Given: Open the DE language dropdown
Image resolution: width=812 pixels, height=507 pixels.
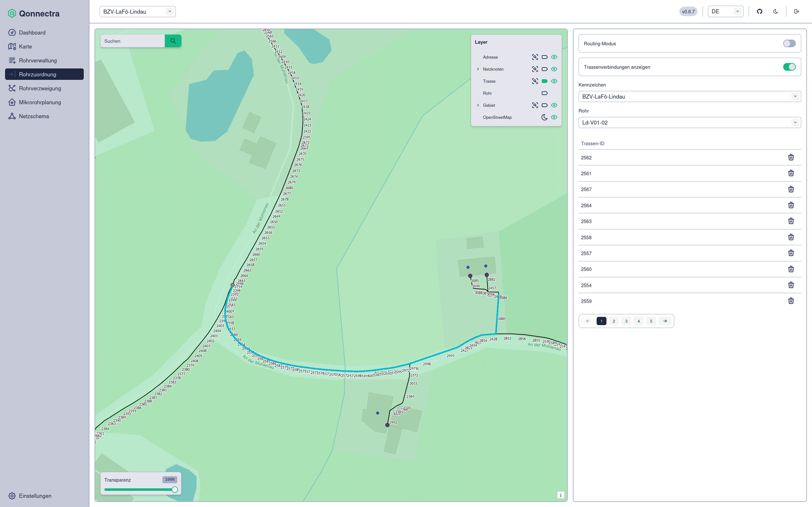Looking at the screenshot, I should 725,11.
